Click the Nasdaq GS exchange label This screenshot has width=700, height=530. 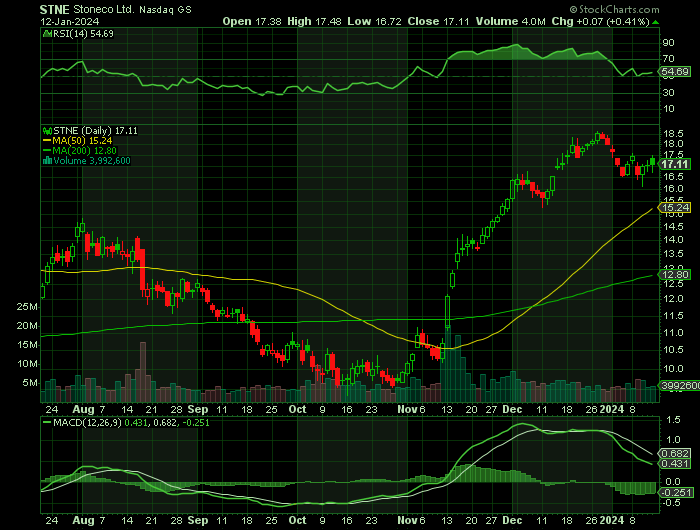pos(165,10)
